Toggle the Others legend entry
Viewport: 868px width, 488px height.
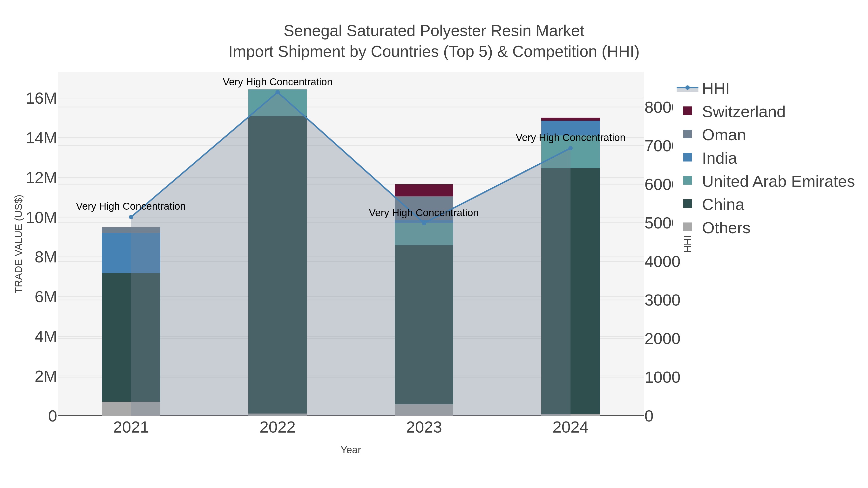pyautogui.click(x=716, y=228)
